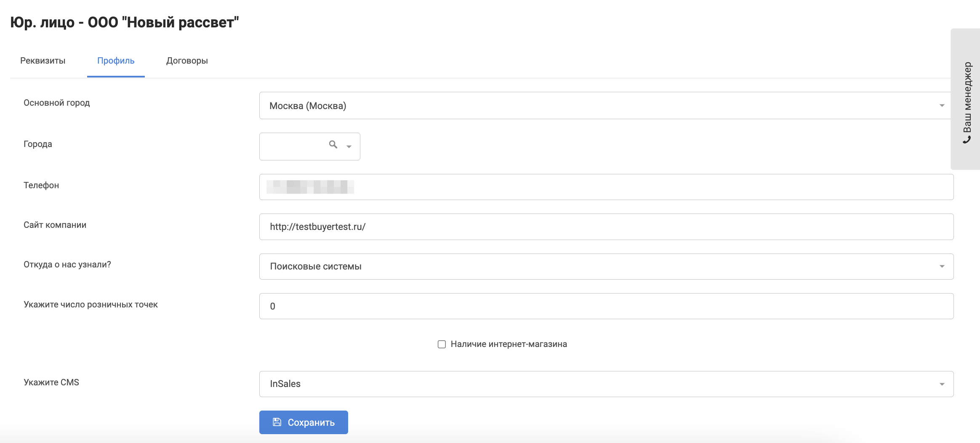Select the Профиль tab
This screenshot has width=980, height=443.
pyautogui.click(x=116, y=61)
